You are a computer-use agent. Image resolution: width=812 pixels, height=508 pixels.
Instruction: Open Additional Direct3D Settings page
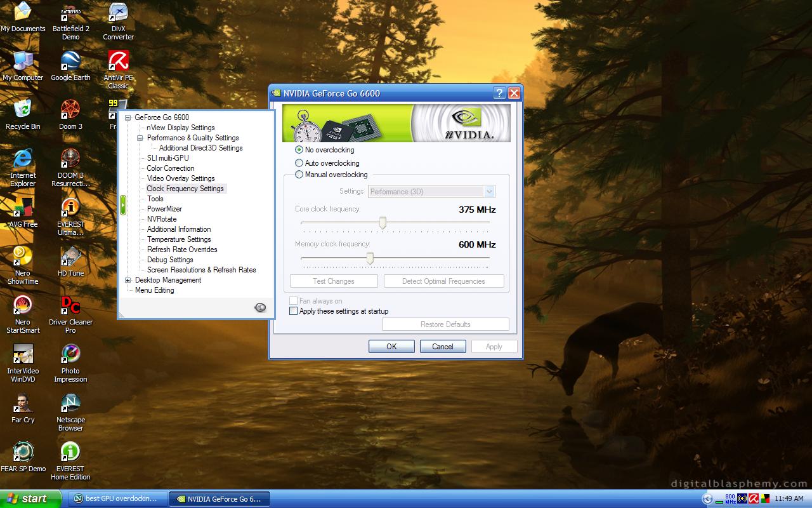(x=200, y=148)
